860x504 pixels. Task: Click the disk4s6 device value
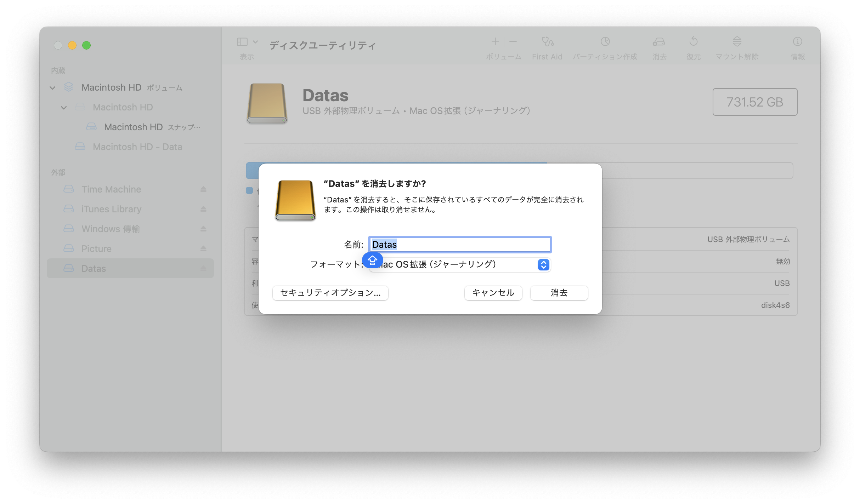pyautogui.click(x=775, y=305)
